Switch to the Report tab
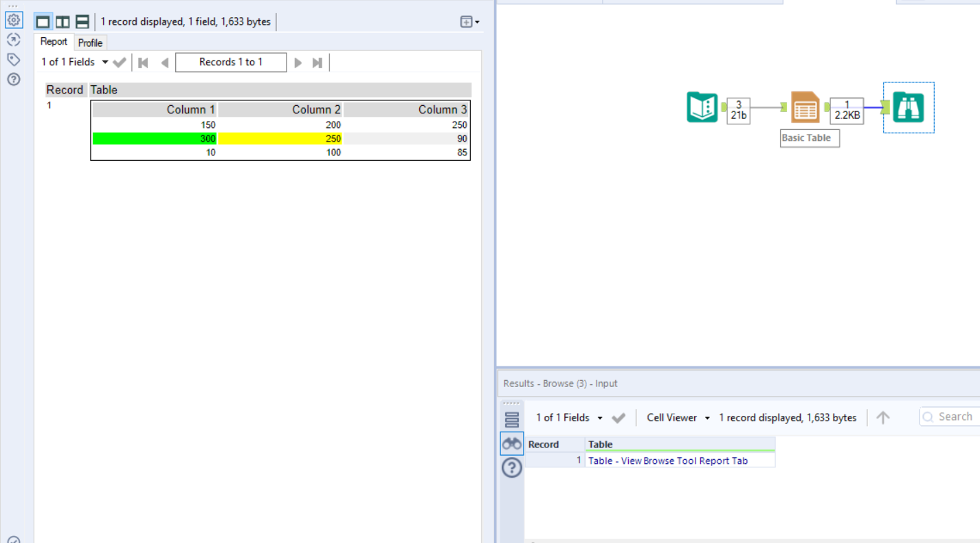The height and width of the screenshot is (543, 980). tap(54, 41)
